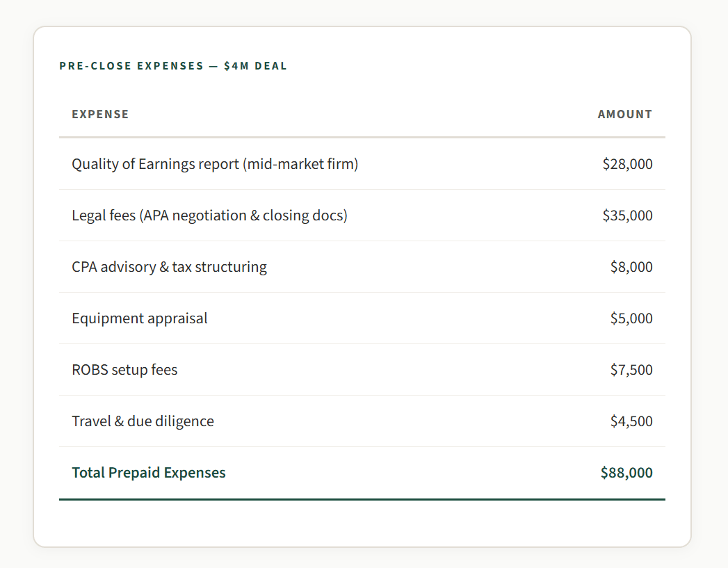Click the $7,500 ROBS fees amount
Image resolution: width=728 pixels, height=568 pixels.
click(631, 370)
